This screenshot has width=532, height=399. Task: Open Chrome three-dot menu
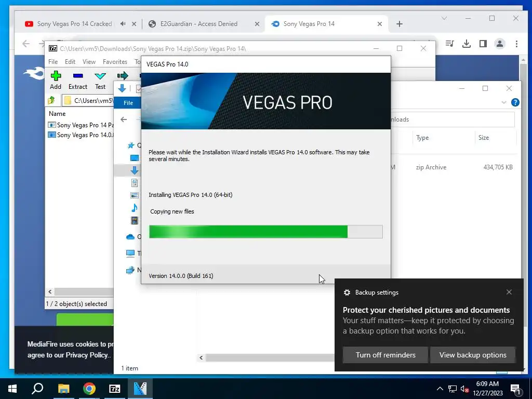tap(516, 44)
